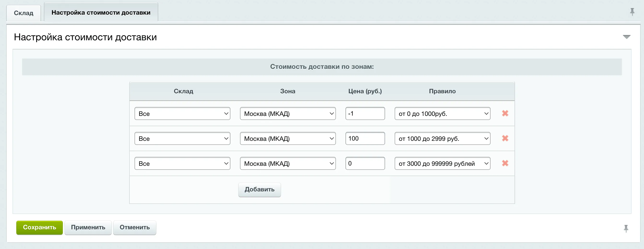This screenshot has height=249, width=644.
Task: Open rule dropdown от 0 до 1000руб.
Action: tap(442, 114)
